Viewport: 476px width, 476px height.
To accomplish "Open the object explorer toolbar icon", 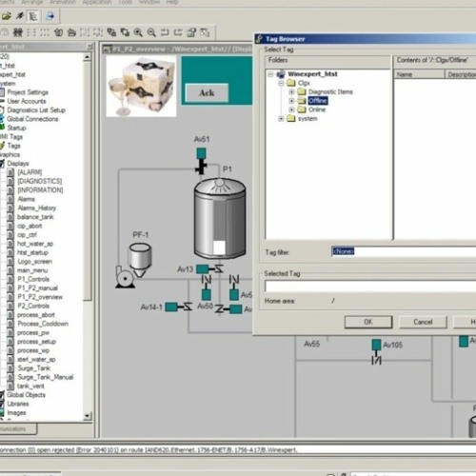I will (205, 32).
